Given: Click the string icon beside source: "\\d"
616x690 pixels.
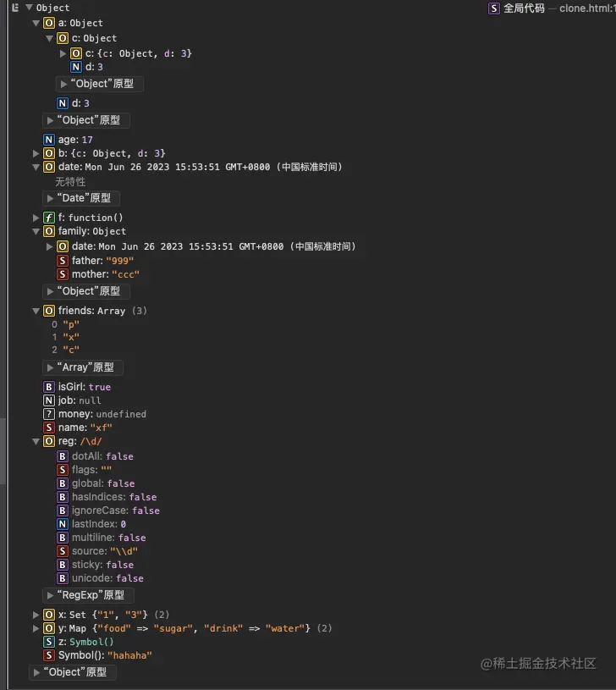Looking at the screenshot, I should pyautogui.click(x=63, y=551).
